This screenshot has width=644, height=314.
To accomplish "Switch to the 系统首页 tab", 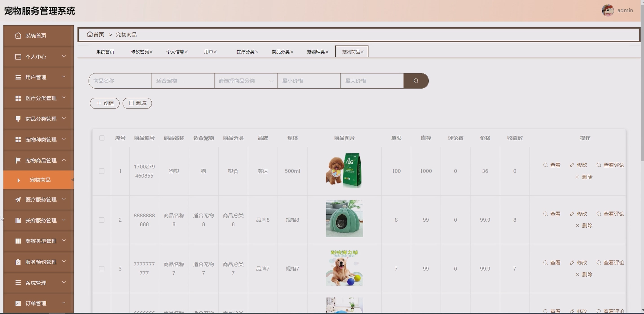I will 105,52.
